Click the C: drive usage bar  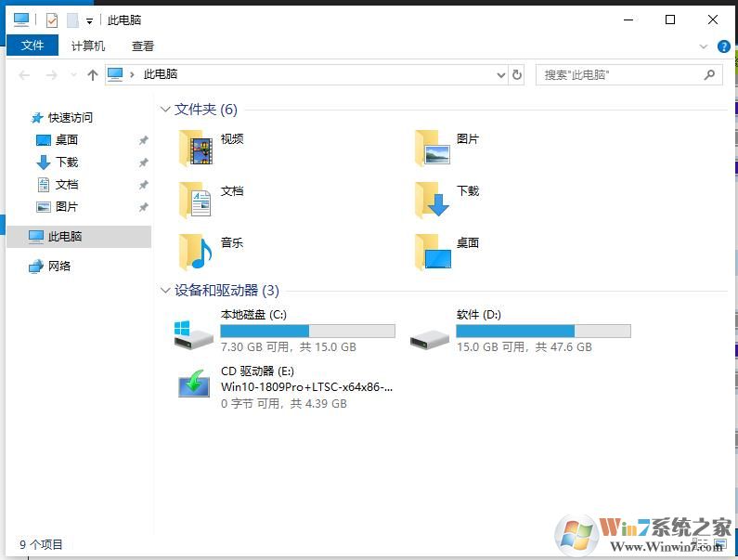pyautogui.click(x=308, y=331)
